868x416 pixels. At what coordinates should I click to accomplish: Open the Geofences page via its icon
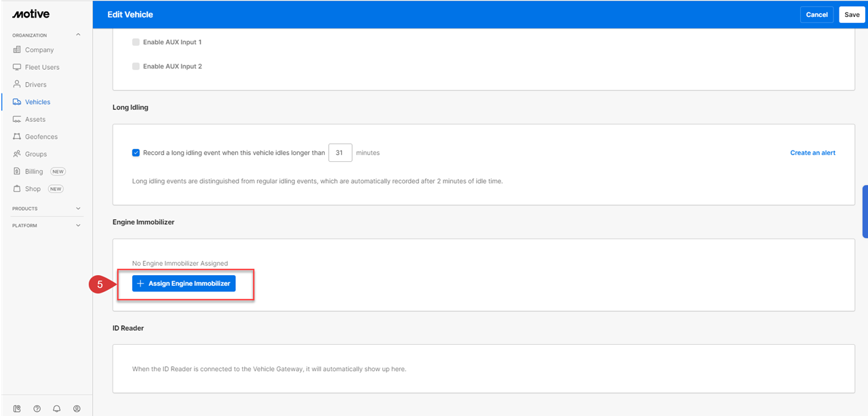16,136
